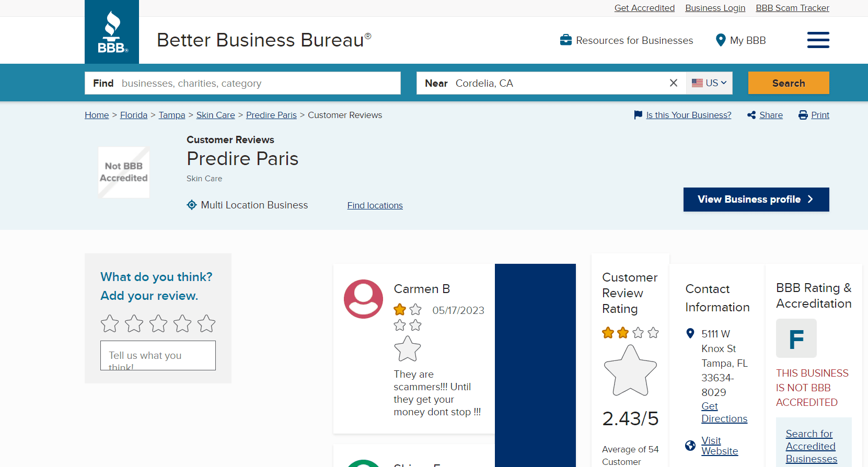The image size is (868, 467).
Task: Open View Business profile
Action: click(x=756, y=200)
